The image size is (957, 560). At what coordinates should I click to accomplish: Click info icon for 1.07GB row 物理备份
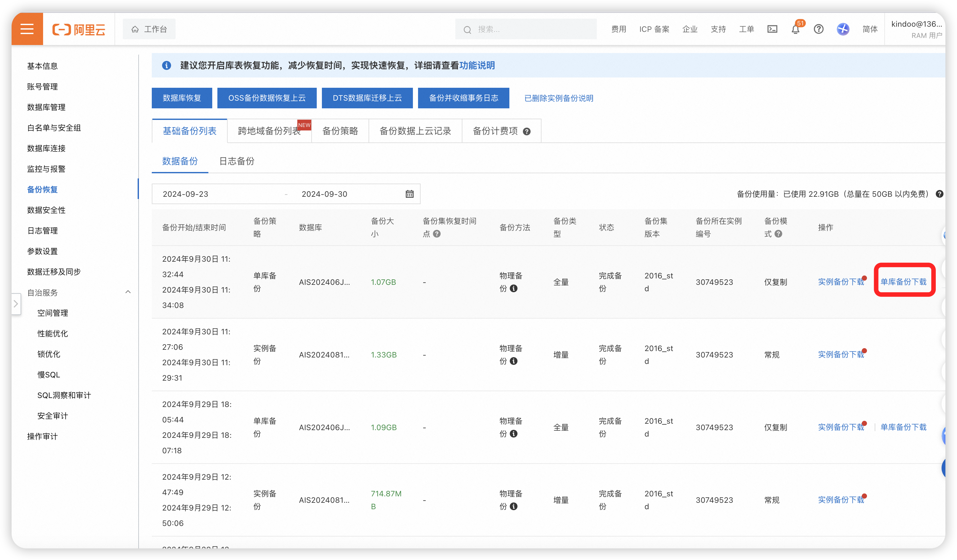pyautogui.click(x=513, y=289)
